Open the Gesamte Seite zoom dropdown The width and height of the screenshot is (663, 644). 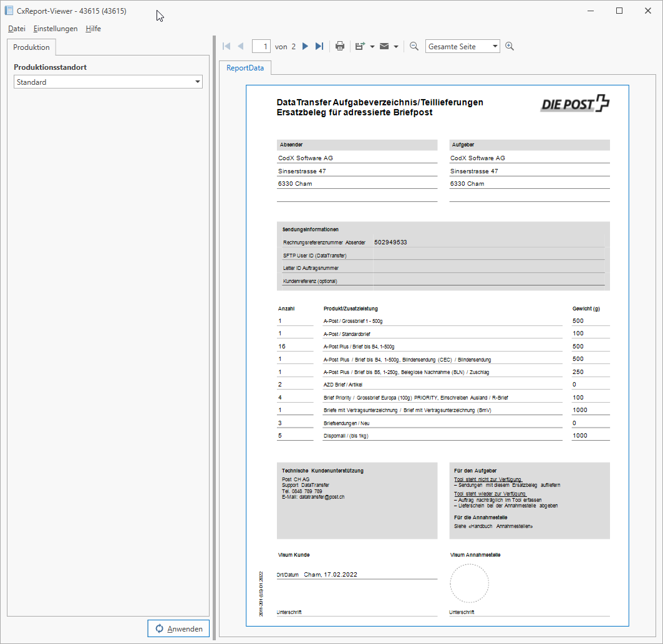462,46
